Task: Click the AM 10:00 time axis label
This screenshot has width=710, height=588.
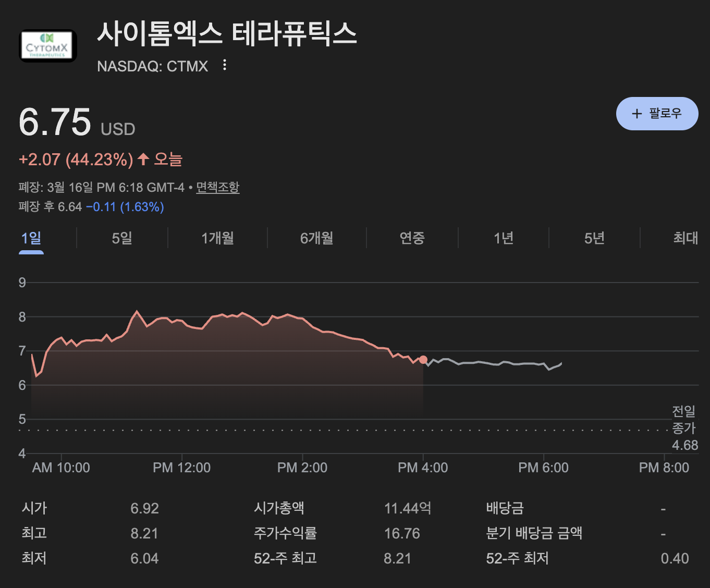Action: [x=61, y=468]
